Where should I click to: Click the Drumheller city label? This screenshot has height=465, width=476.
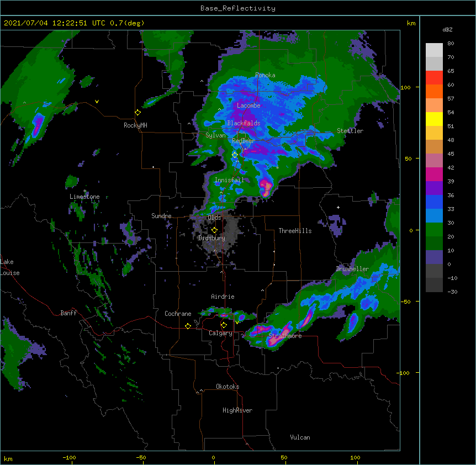352,269
